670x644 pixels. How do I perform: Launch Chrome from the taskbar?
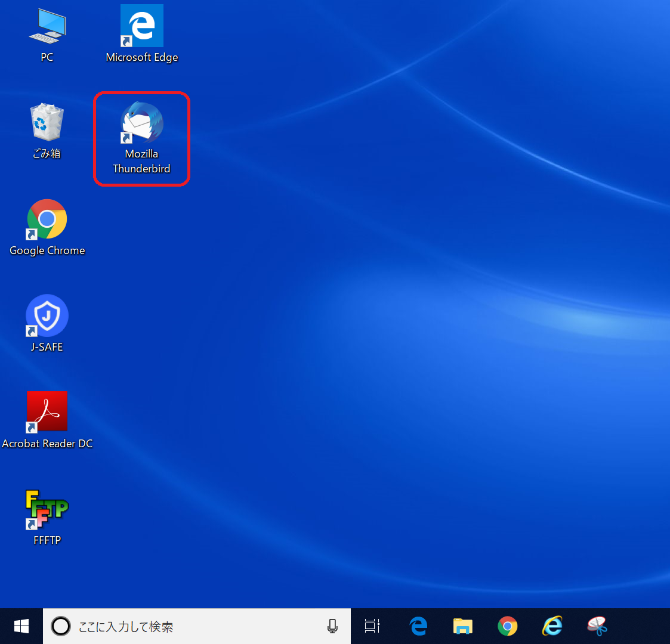(508, 627)
